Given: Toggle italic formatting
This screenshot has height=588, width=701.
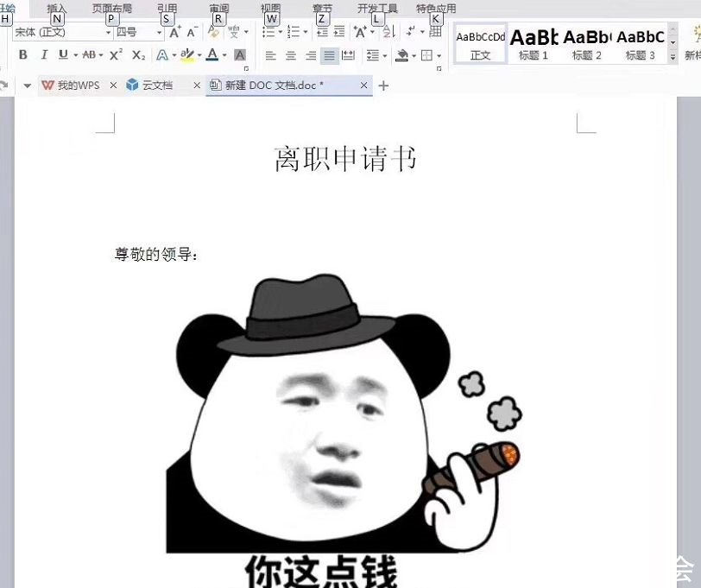Looking at the screenshot, I should (x=44, y=55).
